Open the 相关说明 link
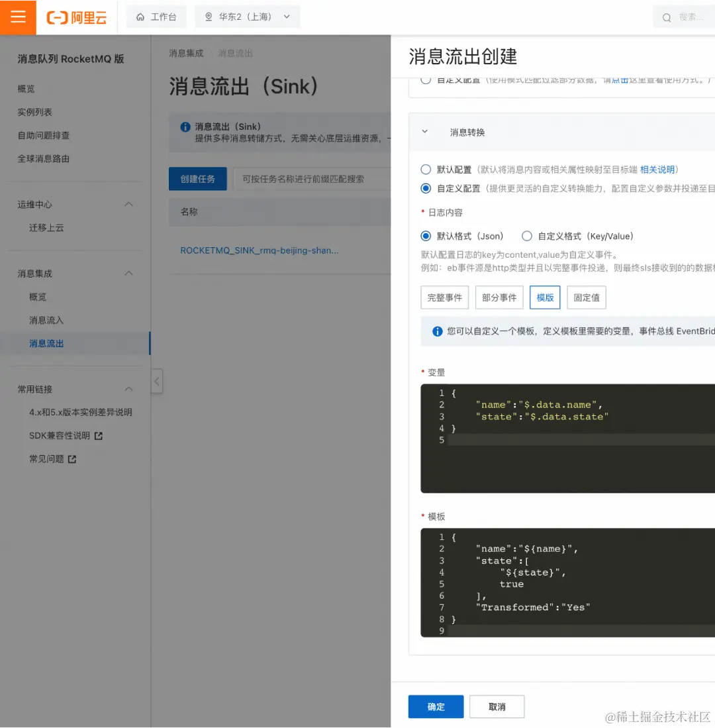The width and height of the screenshot is (715, 728). (x=660, y=170)
